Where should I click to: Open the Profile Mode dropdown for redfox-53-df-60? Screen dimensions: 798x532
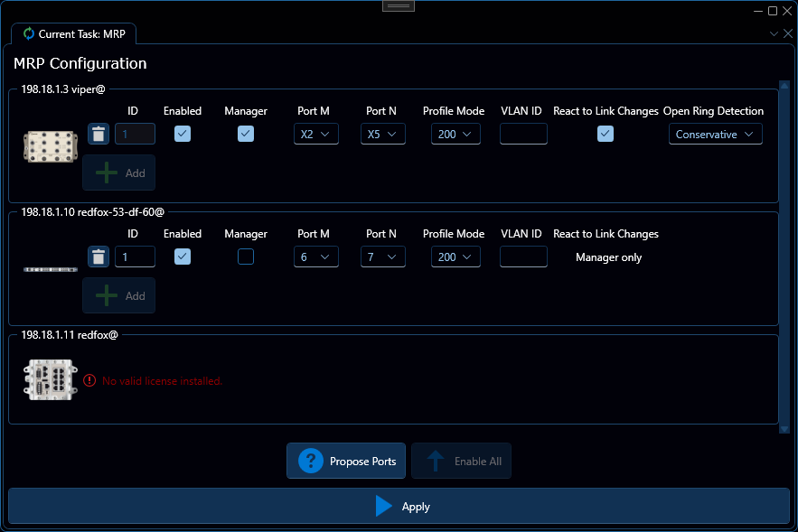(x=455, y=257)
